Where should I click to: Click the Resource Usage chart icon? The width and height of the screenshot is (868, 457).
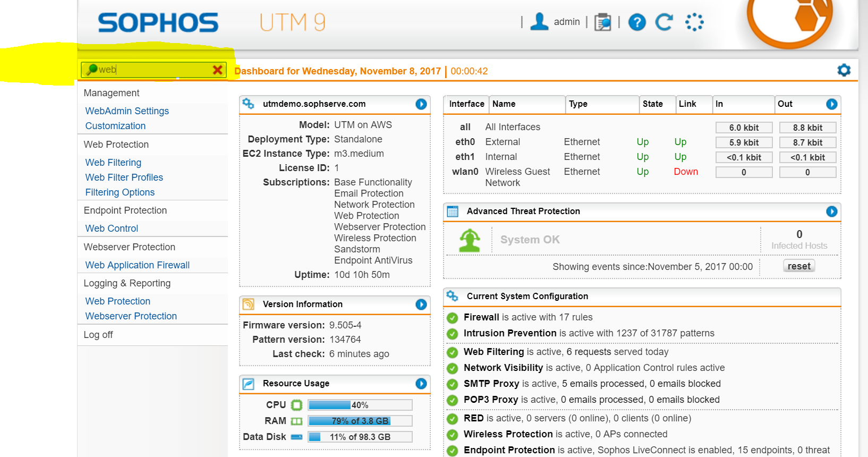pyautogui.click(x=248, y=384)
